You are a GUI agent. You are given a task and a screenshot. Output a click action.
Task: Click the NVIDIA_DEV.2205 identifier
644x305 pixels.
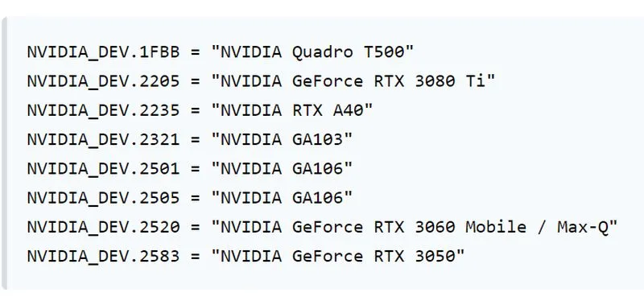click(x=104, y=82)
